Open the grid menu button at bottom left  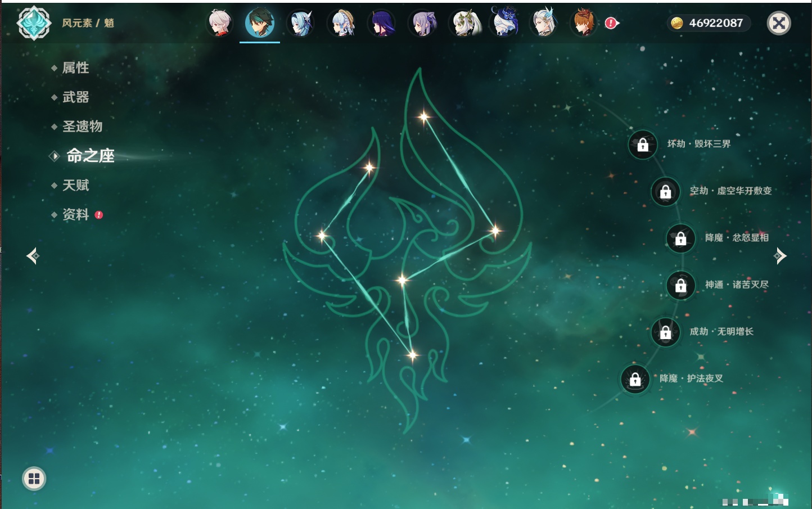pyautogui.click(x=34, y=479)
